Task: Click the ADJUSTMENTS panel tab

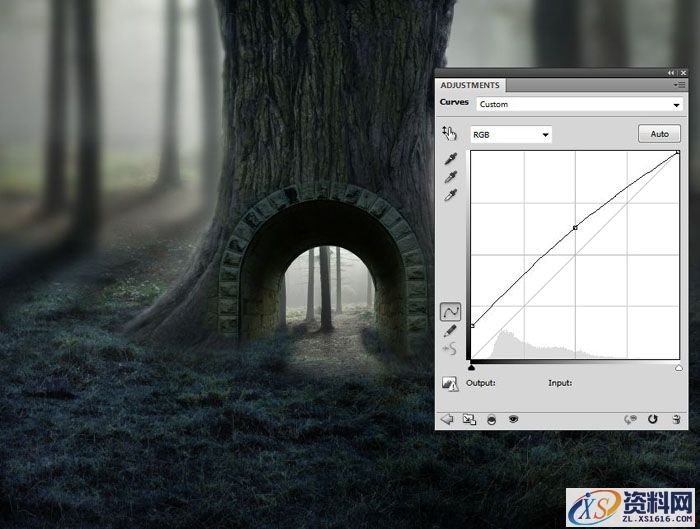Action: [469, 86]
